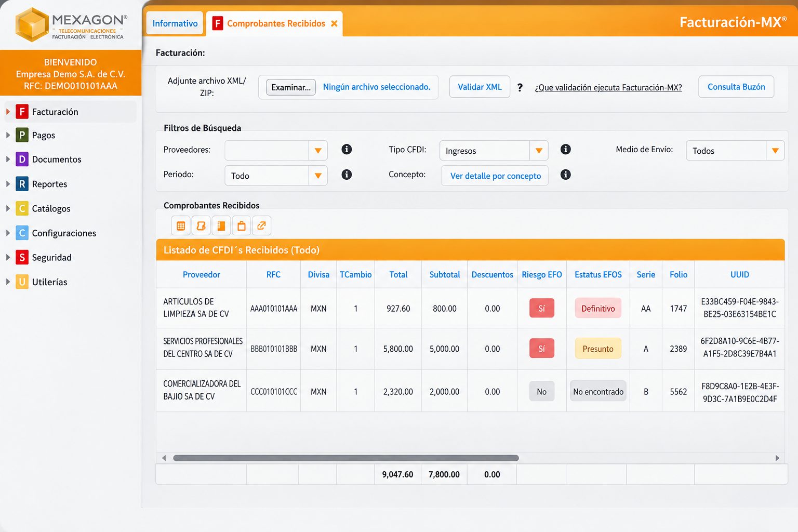Screen dimensions: 798x532
Task: Click the MEXAGON logo
Action: point(71,24)
